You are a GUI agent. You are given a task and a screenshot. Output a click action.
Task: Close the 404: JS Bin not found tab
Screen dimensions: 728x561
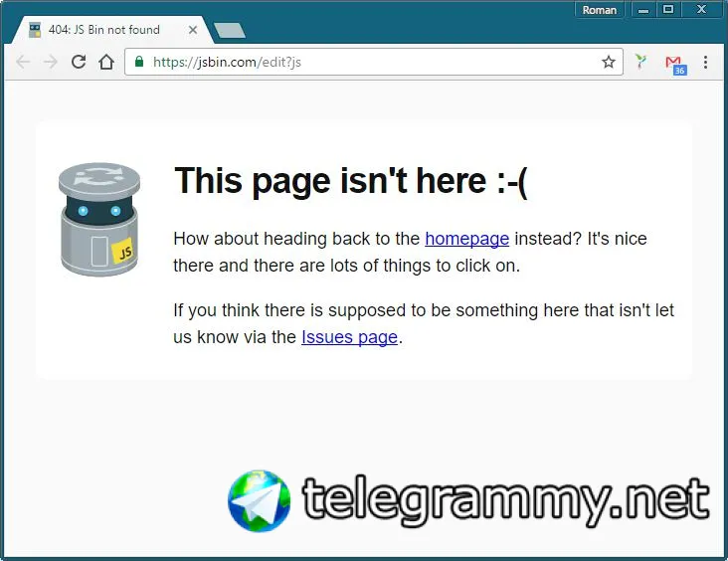tap(193, 30)
